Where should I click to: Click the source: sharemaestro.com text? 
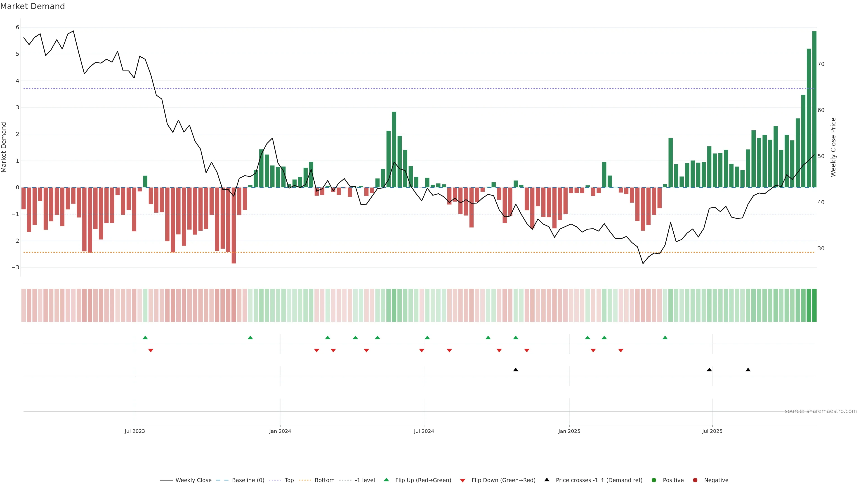(x=821, y=411)
